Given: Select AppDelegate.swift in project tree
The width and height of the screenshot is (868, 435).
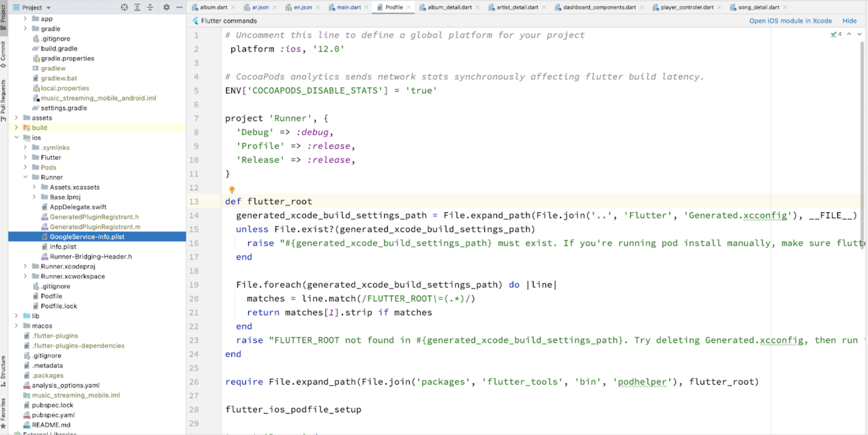Looking at the screenshot, I should 78,207.
